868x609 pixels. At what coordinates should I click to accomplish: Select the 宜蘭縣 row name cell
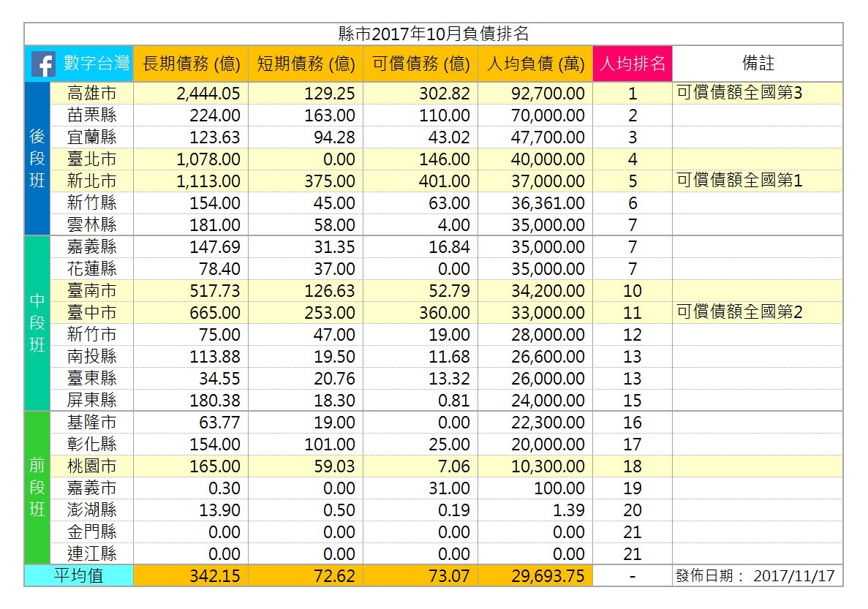[92, 137]
